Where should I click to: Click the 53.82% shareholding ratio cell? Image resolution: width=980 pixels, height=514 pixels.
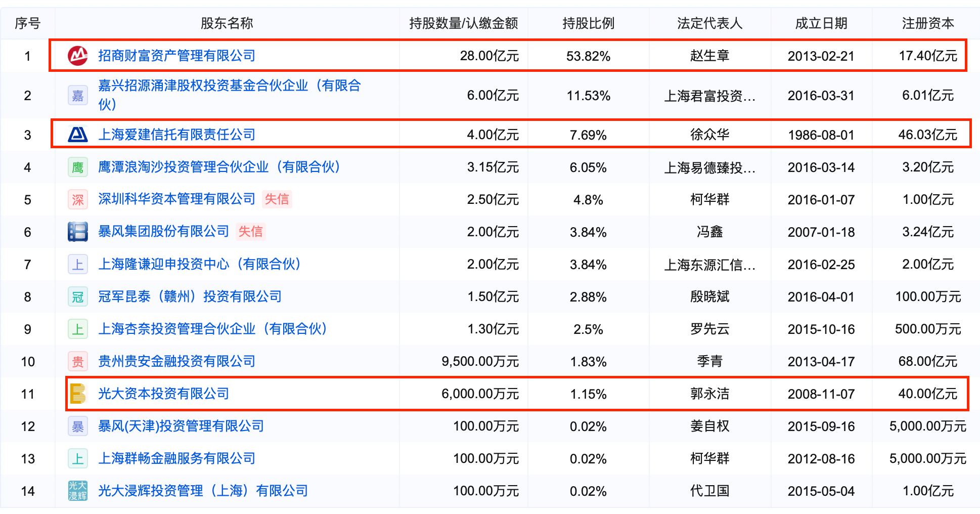(589, 56)
